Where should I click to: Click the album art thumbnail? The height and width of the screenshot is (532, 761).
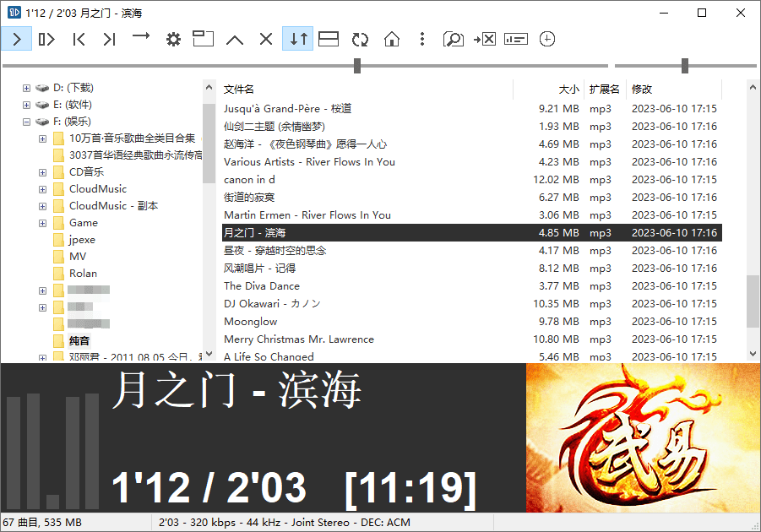[643, 437]
